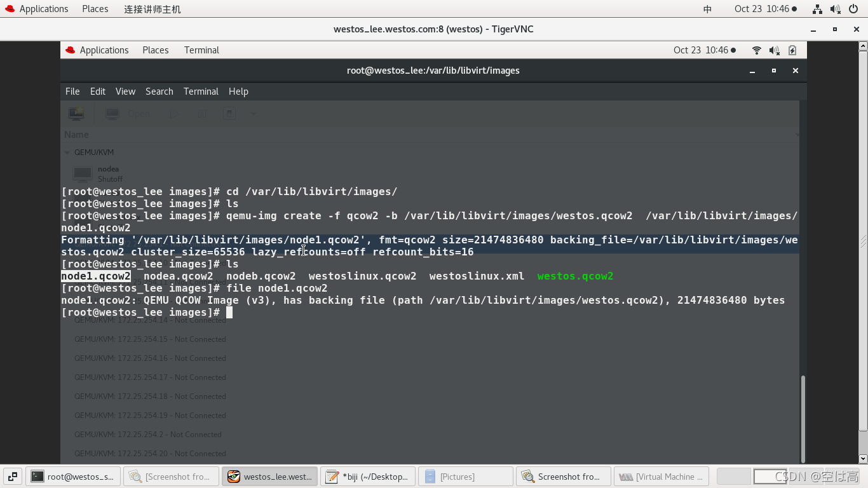The image size is (868, 488).
Task: Click the Wi-Fi icon in VNC session panel
Action: pyautogui.click(x=756, y=50)
